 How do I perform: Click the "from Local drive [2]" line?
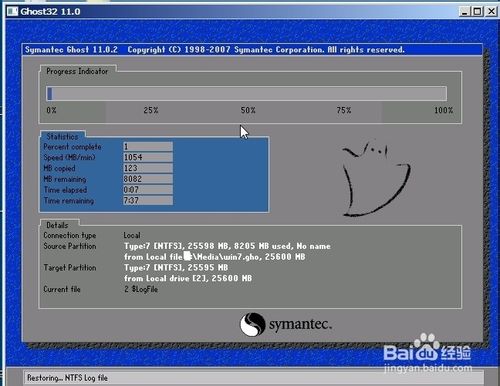188,278
